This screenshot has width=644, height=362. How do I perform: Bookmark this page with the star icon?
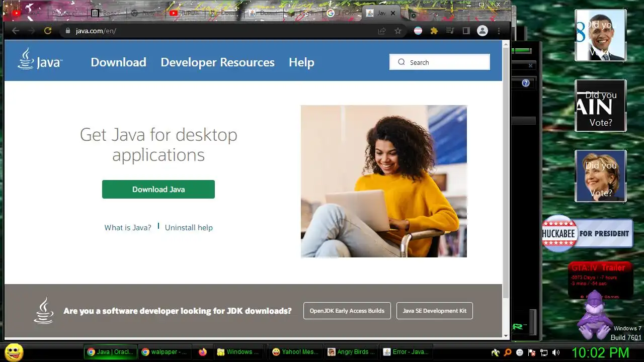pos(398,31)
